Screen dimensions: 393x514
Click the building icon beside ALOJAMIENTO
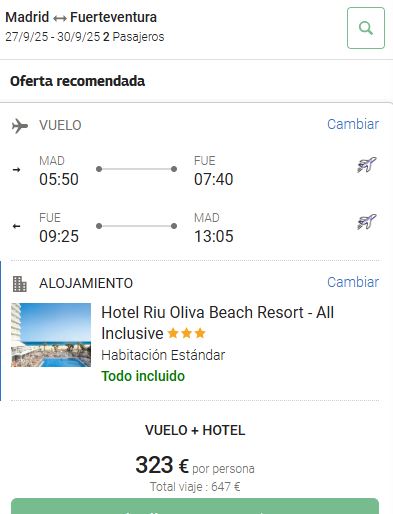pyautogui.click(x=20, y=284)
